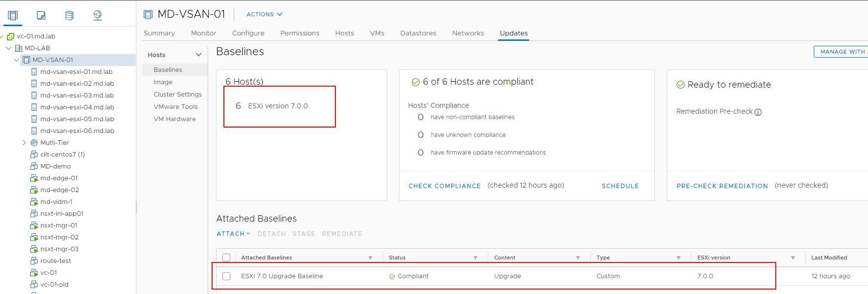Click the cluster icon beside MD-VSAN-01 in the tree
Screen dimensions: 868x294
27,60
